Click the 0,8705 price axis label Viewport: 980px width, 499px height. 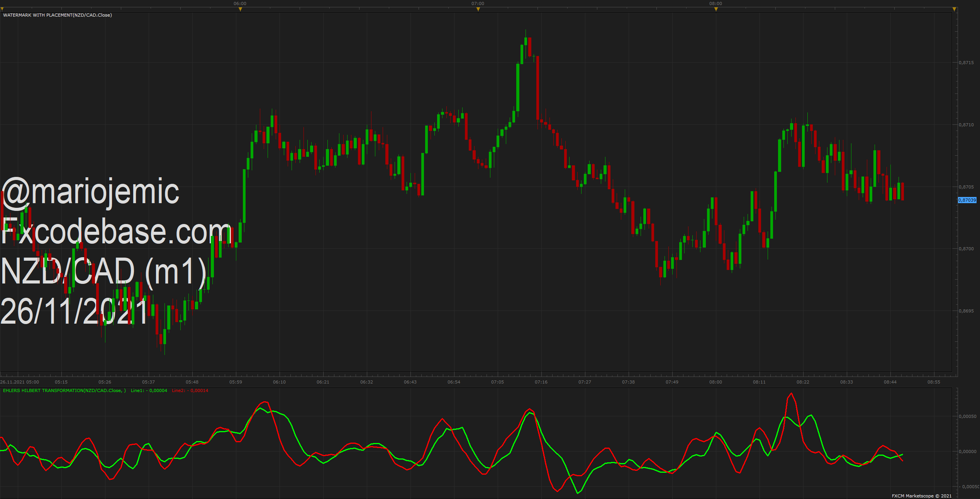point(966,187)
